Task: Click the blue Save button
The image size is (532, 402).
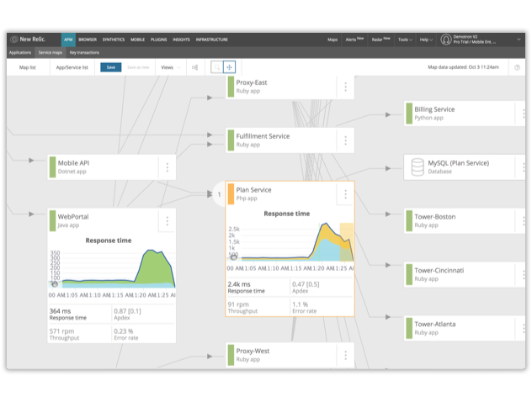Action: [x=111, y=67]
